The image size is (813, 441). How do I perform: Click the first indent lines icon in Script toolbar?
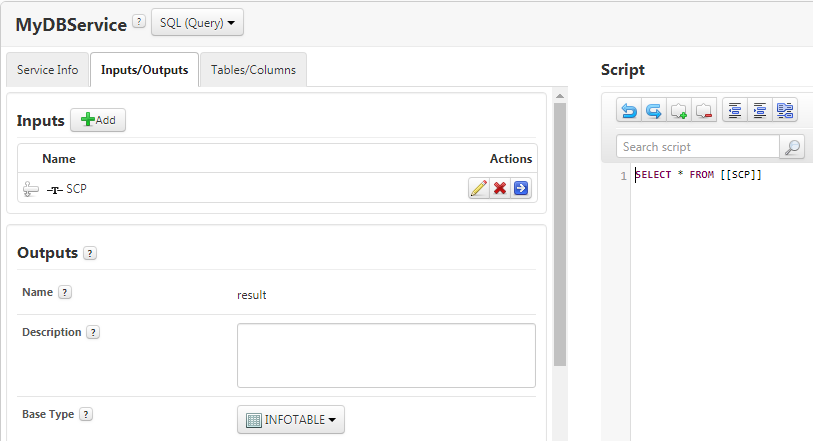pyautogui.click(x=735, y=110)
